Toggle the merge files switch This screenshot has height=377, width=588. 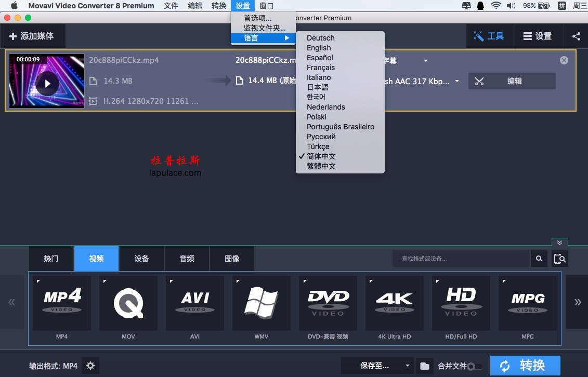tap(474, 366)
